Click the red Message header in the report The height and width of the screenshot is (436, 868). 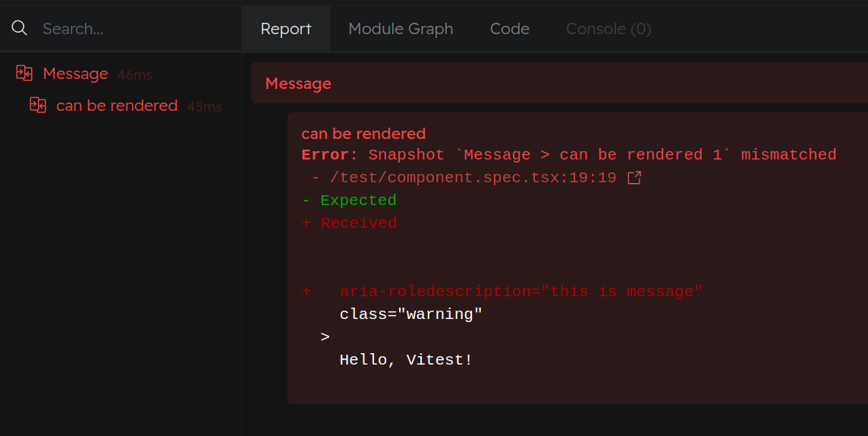click(x=298, y=84)
